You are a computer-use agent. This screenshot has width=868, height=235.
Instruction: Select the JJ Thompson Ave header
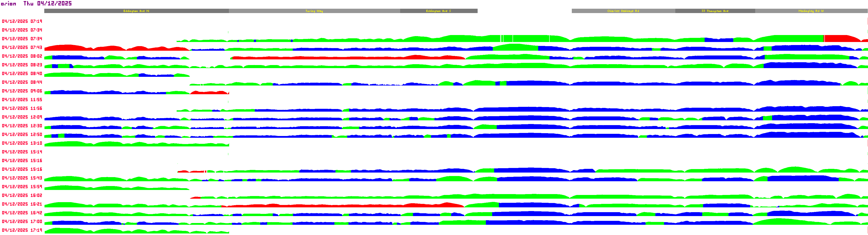(715, 11)
